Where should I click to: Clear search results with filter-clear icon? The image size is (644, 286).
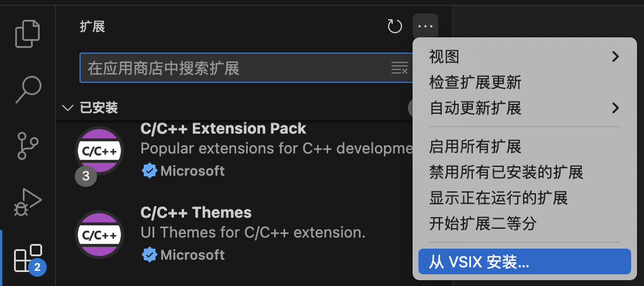point(399,68)
